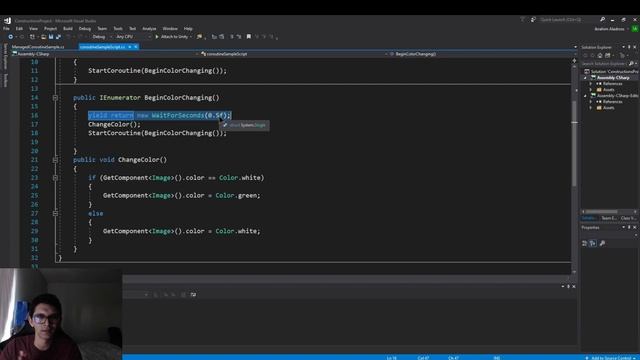Open the View menu
Viewport: 640px width, 360px height.
click(33, 29)
